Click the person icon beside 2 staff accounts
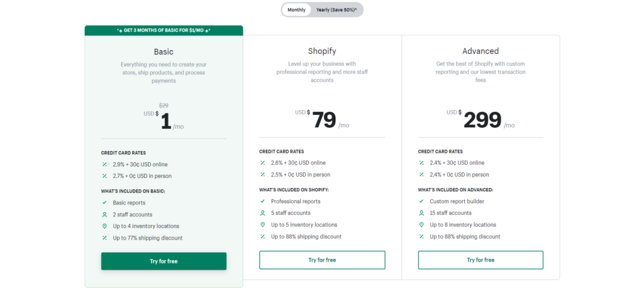644x288 pixels. pos(104,214)
